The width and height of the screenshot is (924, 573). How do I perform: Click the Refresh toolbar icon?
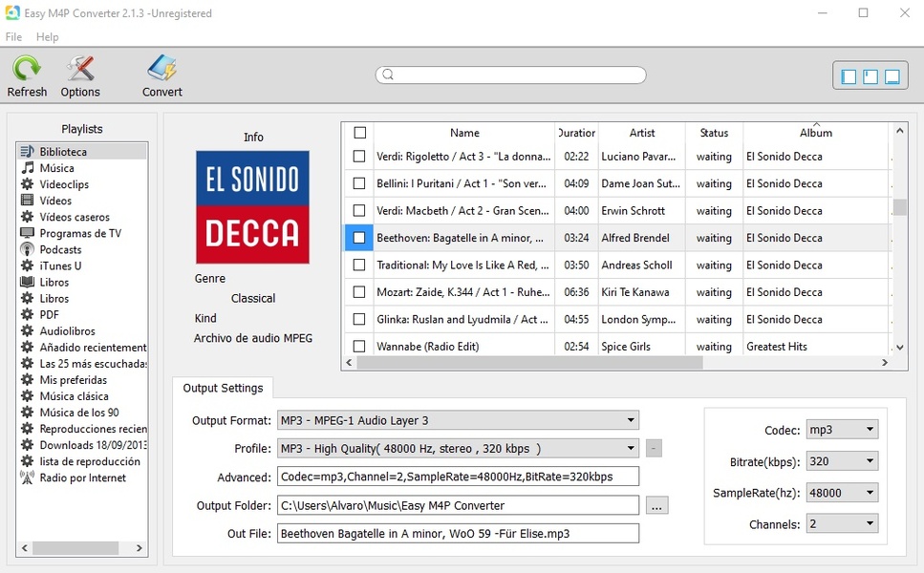click(x=27, y=71)
